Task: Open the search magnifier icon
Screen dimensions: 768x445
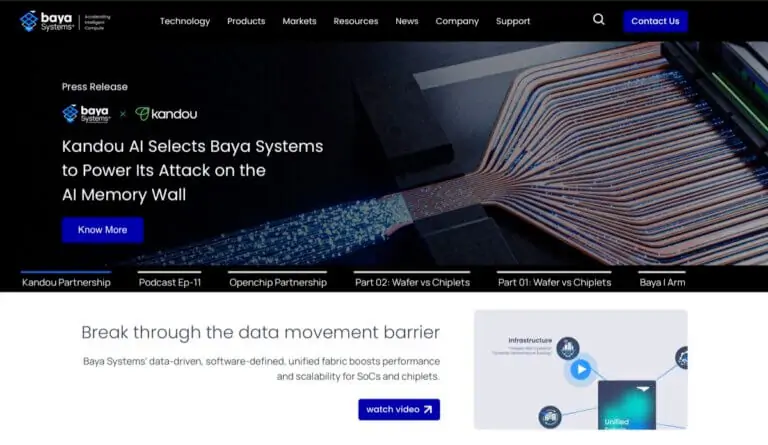Action: [599, 20]
